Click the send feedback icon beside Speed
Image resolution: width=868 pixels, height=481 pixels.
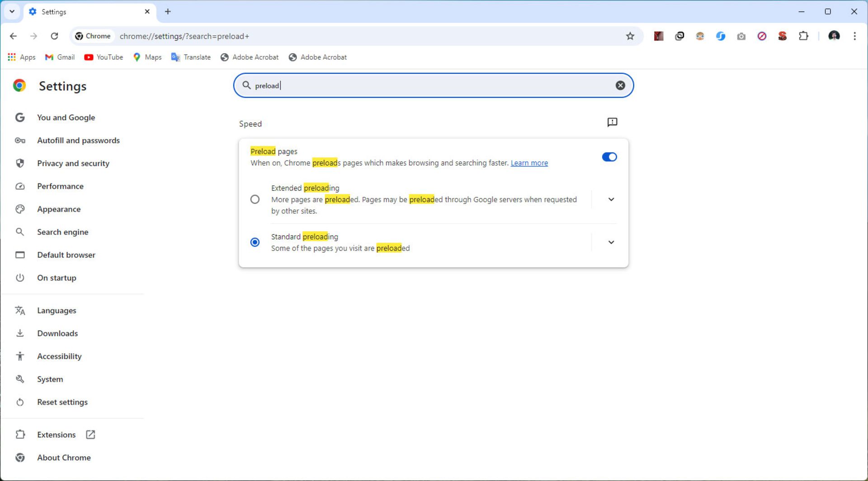(x=612, y=122)
